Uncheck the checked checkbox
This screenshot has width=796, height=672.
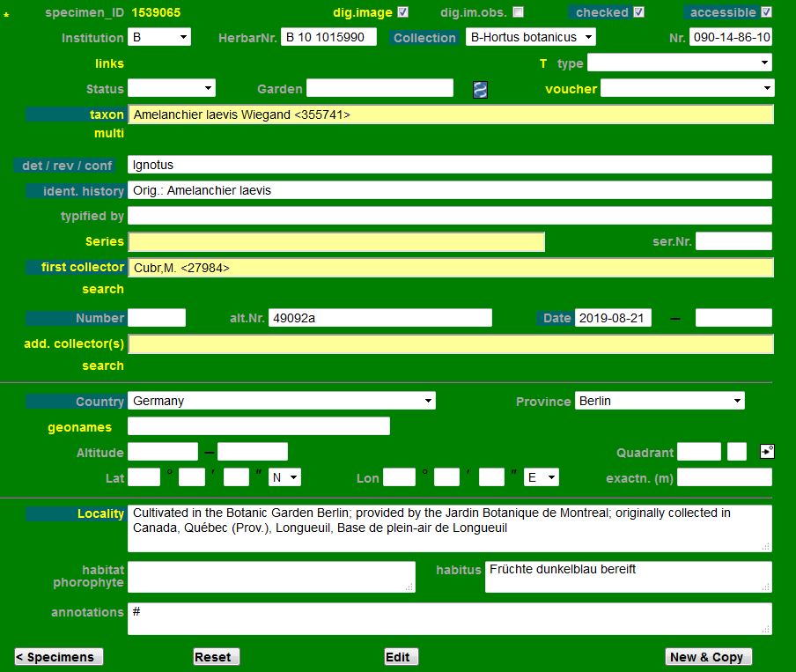tap(638, 12)
